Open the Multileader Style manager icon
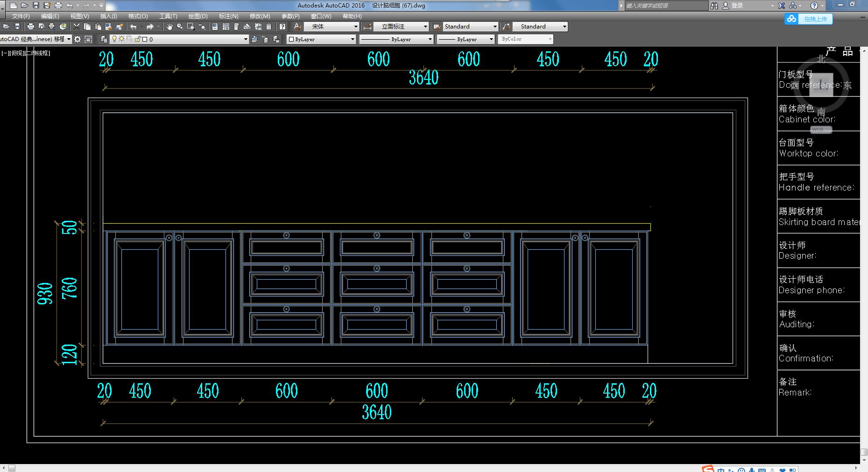Viewport: 868px width, 472px height. tap(506, 27)
